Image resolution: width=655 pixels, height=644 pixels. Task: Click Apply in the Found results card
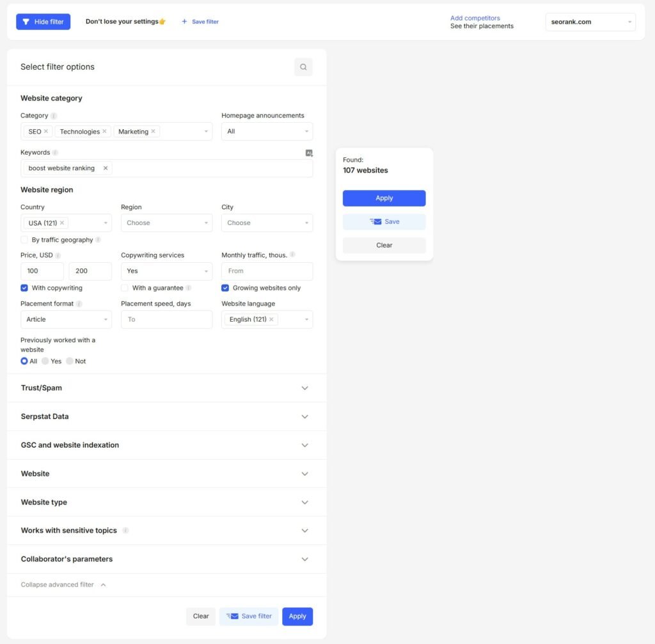pos(384,198)
